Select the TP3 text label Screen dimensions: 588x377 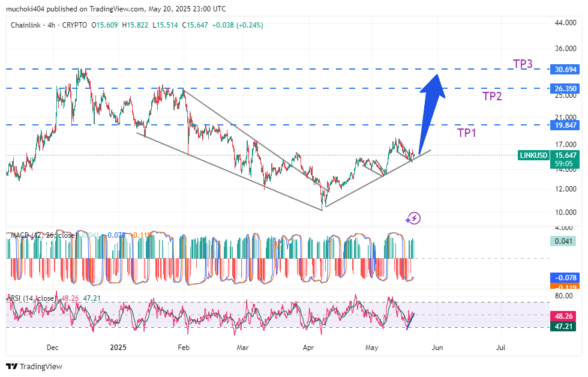pyautogui.click(x=523, y=64)
